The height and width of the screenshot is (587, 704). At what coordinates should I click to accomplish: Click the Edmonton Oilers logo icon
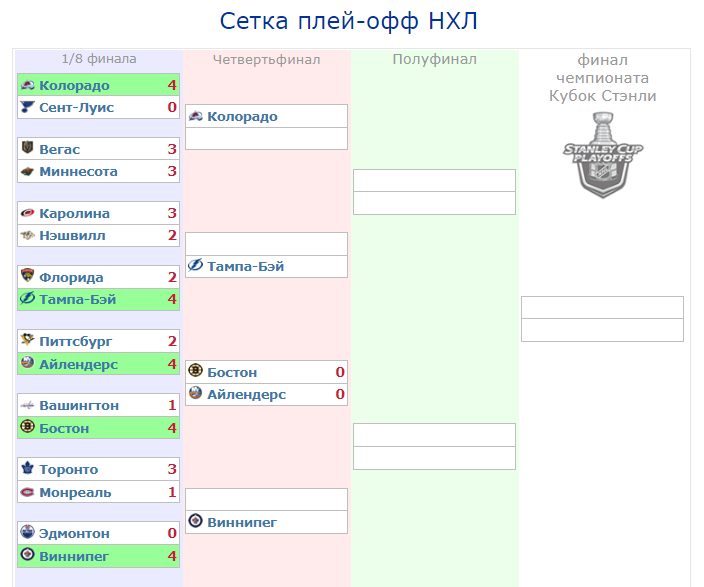(x=27, y=532)
